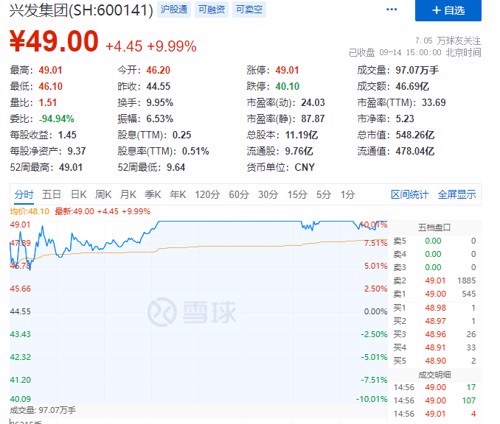Click the current price ¥49.00
The height and width of the screenshot is (424, 500).
tap(54, 41)
